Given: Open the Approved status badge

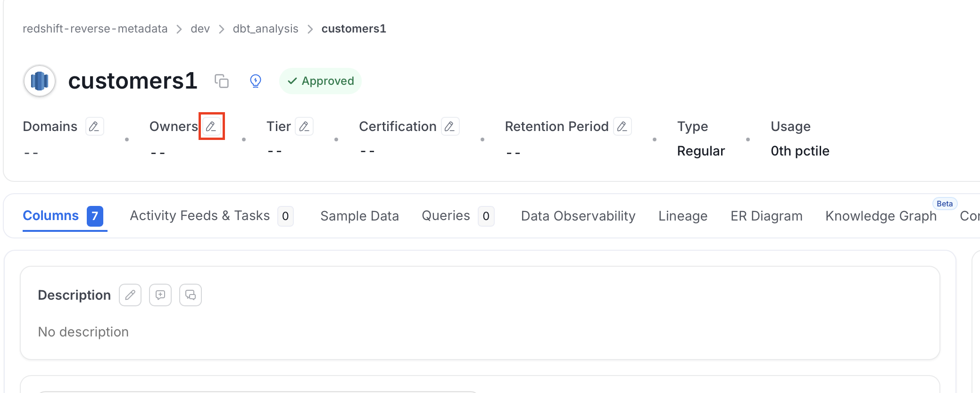Looking at the screenshot, I should (x=321, y=81).
